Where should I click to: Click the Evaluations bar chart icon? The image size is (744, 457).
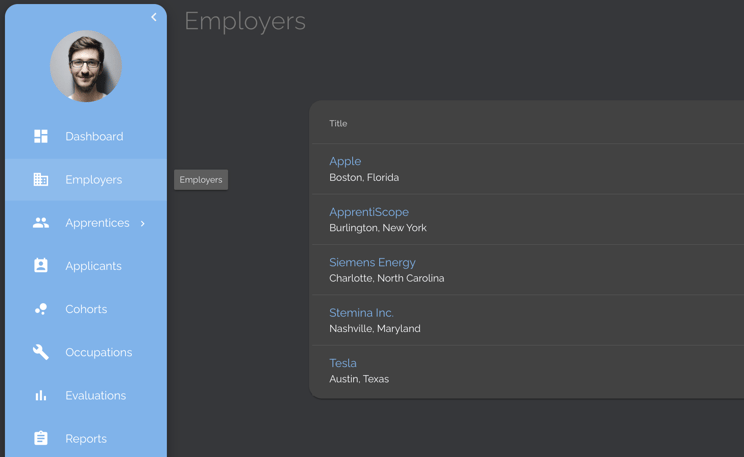pyautogui.click(x=41, y=395)
